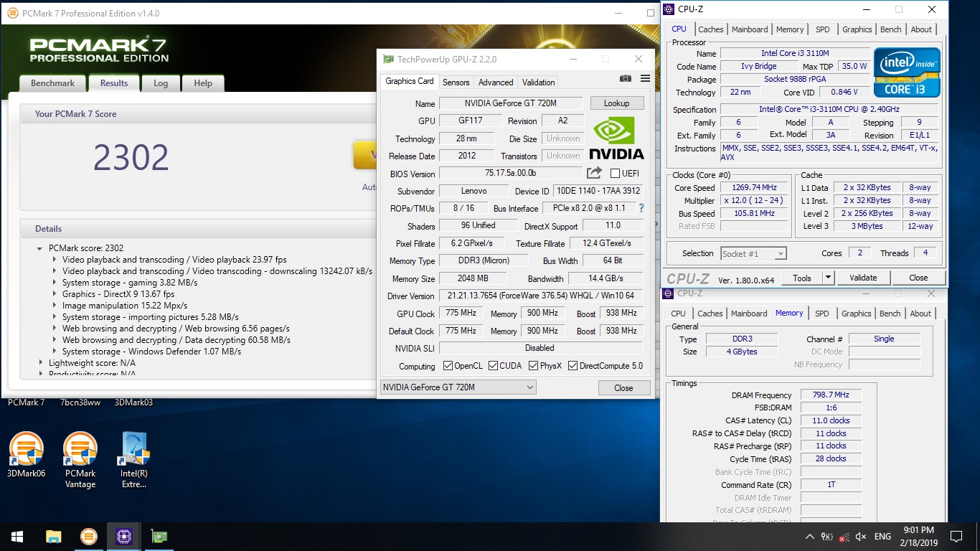Open the Action Center notification icon
This screenshot has width=980, height=551.
956,536
